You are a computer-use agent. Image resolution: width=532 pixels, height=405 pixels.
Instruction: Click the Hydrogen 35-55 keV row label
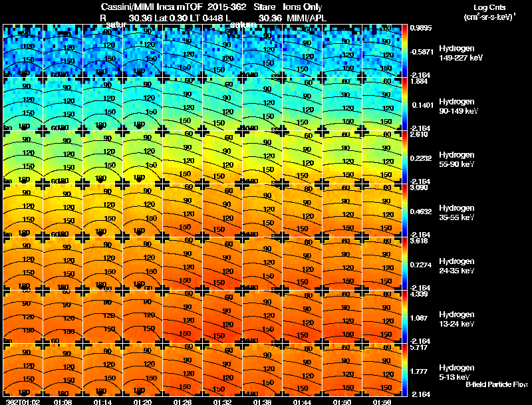(457, 213)
